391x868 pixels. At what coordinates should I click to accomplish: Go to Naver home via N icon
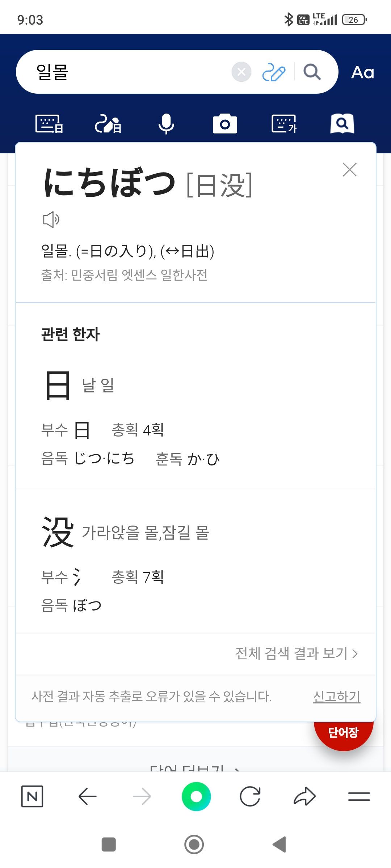[x=32, y=796]
